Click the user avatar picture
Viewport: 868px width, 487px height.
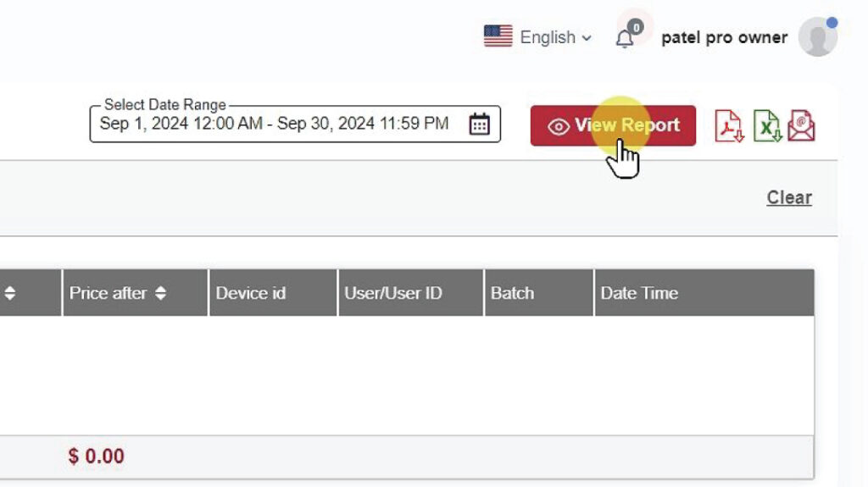(817, 37)
